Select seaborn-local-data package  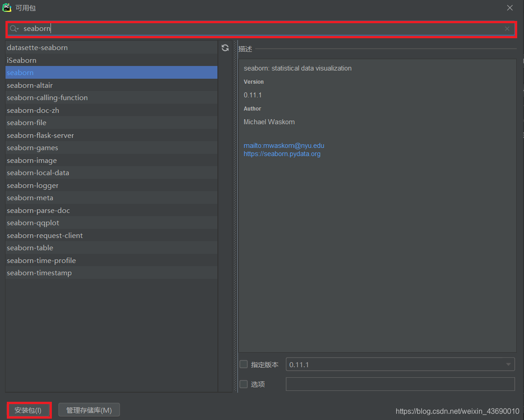[111, 173]
